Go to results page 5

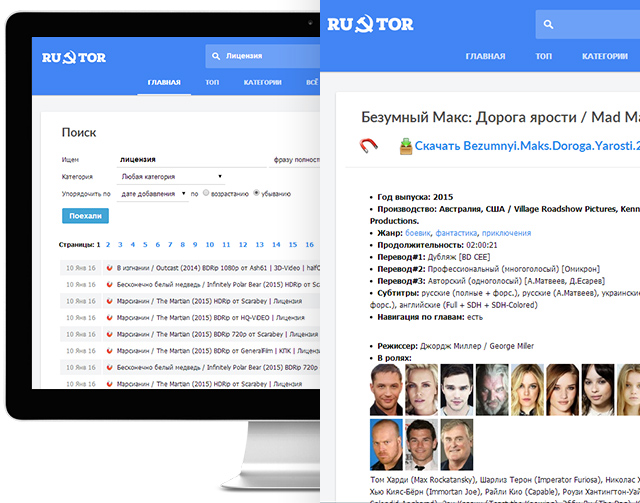145,245
